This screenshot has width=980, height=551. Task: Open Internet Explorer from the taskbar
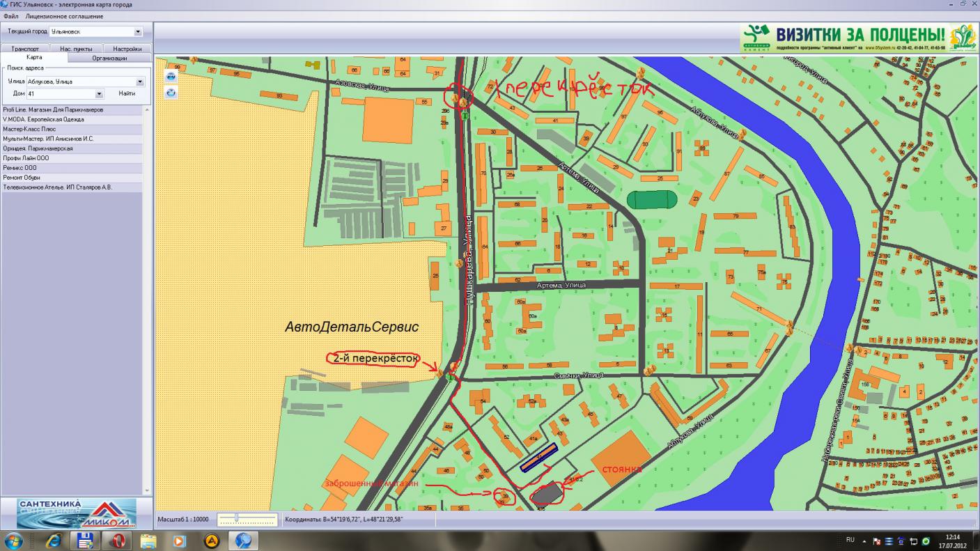[x=52, y=541]
